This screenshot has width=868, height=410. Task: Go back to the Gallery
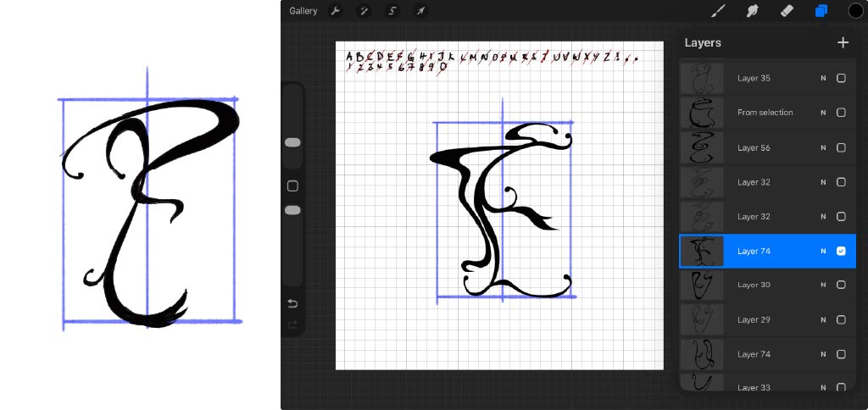(303, 11)
